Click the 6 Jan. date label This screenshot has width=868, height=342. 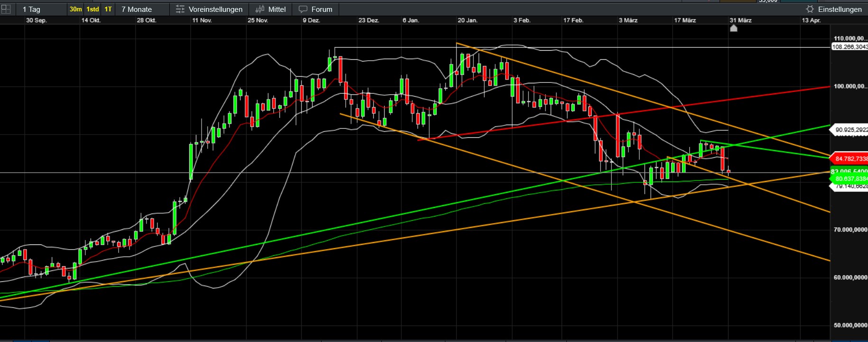410,20
